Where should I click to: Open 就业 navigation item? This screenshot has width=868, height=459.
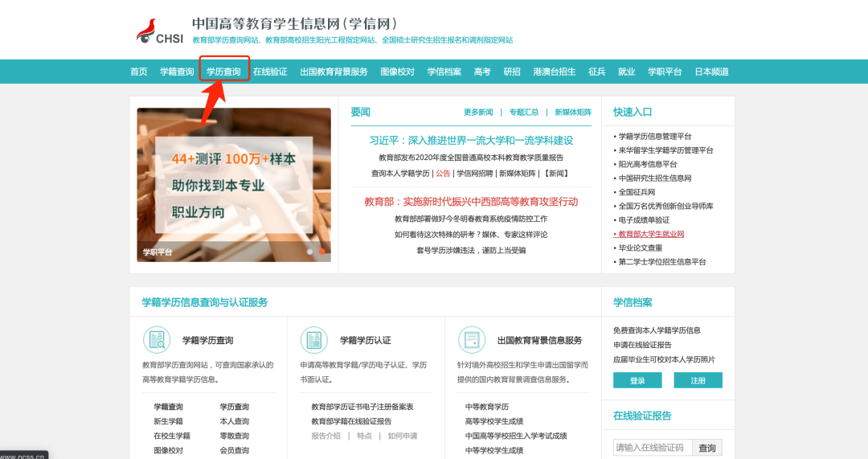[x=627, y=72]
